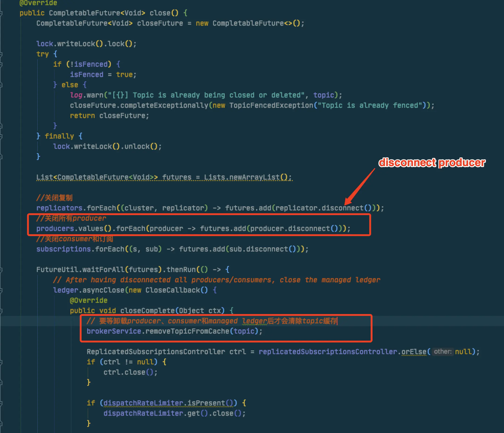
Task: Click the underlined orElse method call
Action: pyautogui.click(x=414, y=352)
